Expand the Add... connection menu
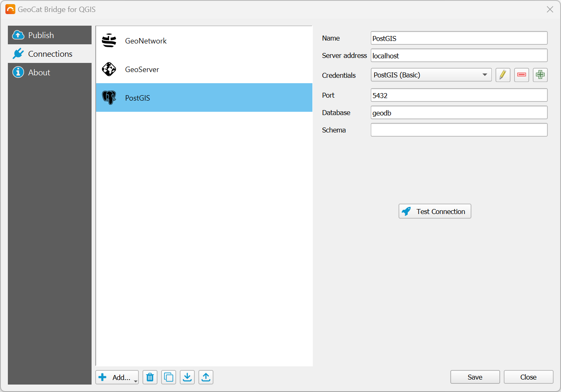The width and height of the screenshot is (561, 392). [x=117, y=377]
